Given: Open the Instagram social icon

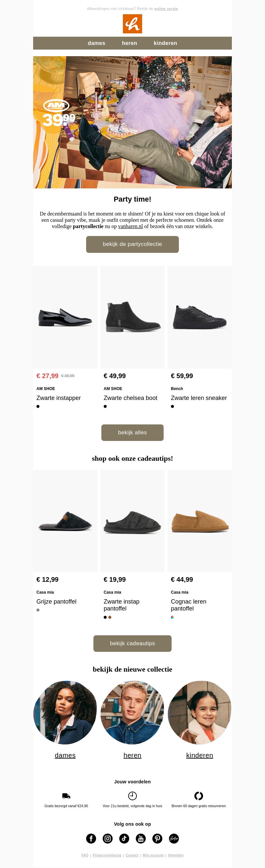Looking at the screenshot, I should click(x=108, y=838).
